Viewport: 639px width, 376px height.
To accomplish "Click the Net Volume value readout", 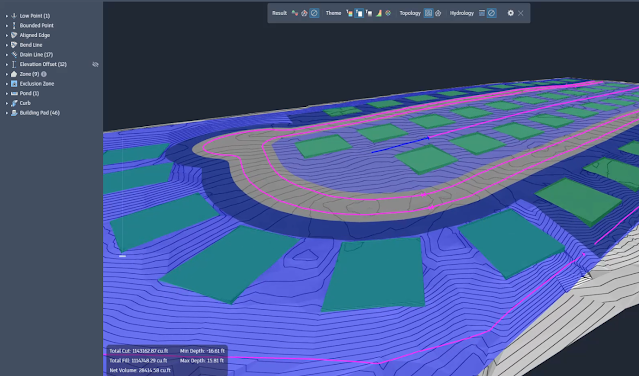I will pos(140,370).
